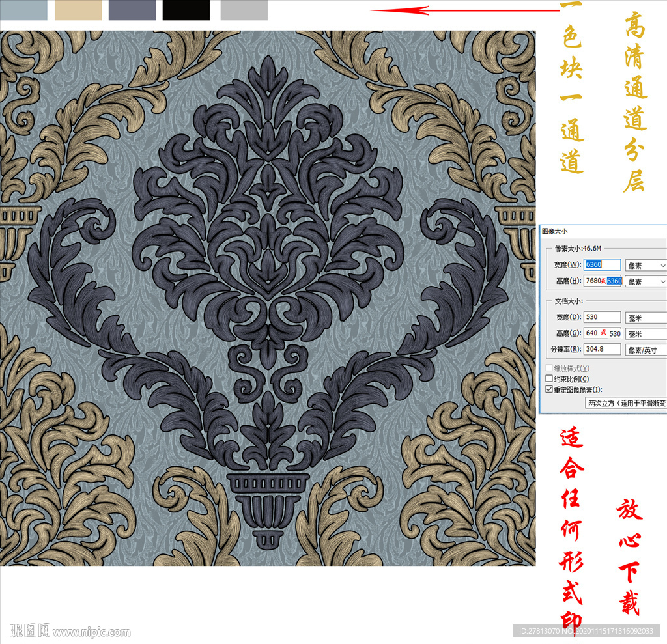Image resolution: width=667 pixels, height=644 pixels.
Task: Click the ID:27813070 image number text
Action: pyautogui.click(x=586, y=631)
